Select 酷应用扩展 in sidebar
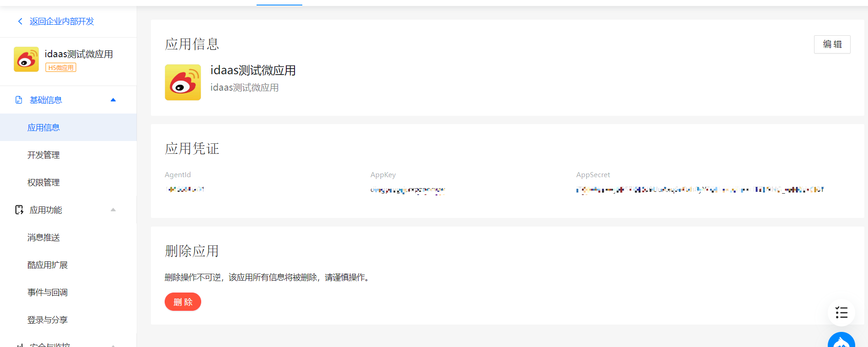The width and height of the screenshot is (868, 347). (48, 265)
